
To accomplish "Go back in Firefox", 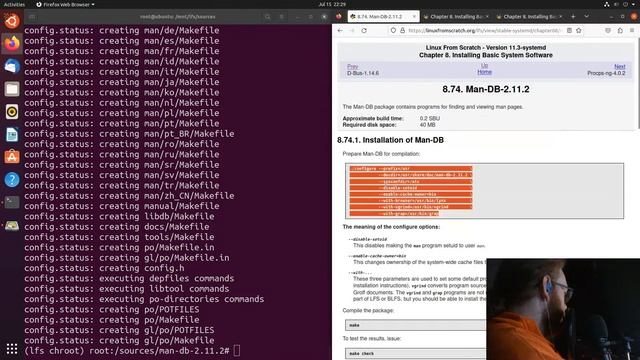I will (340, 31).
